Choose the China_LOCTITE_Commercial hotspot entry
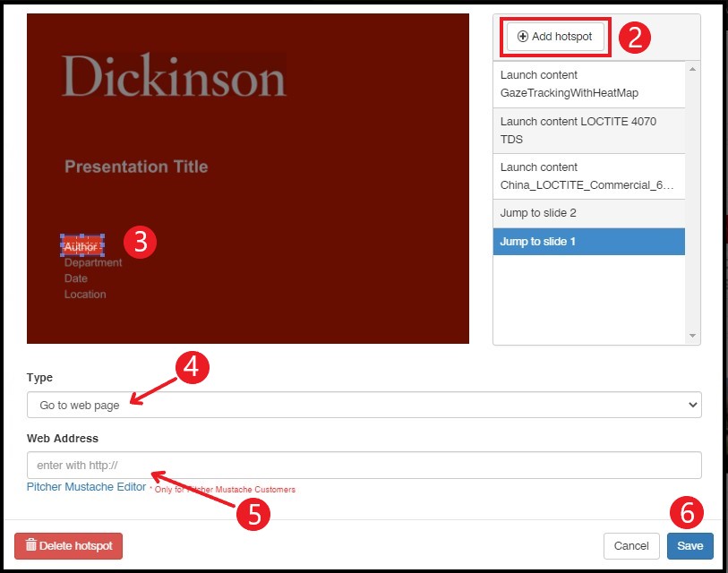This screenshot has width=728, height=573. [x=588, y=176]
